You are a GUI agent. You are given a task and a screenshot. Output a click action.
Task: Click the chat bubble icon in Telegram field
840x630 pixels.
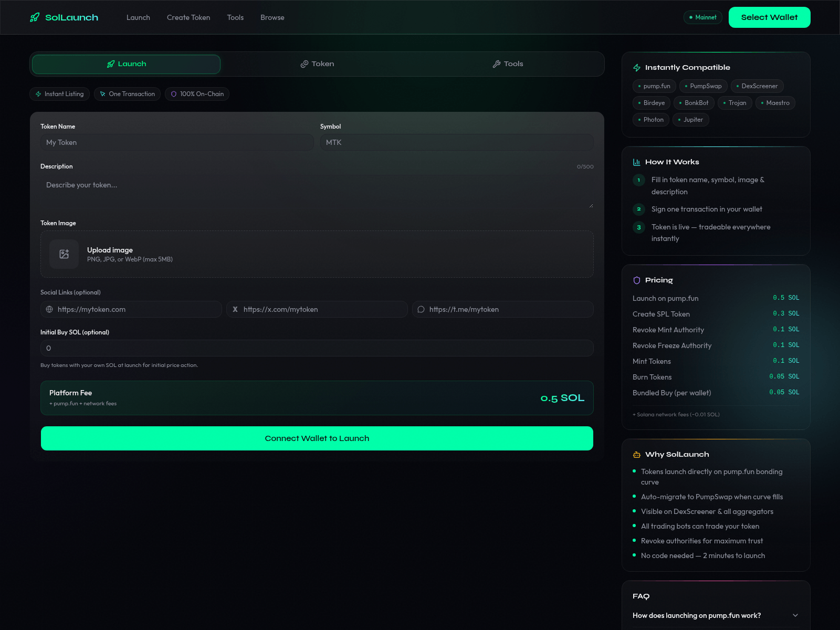point(421,309)
